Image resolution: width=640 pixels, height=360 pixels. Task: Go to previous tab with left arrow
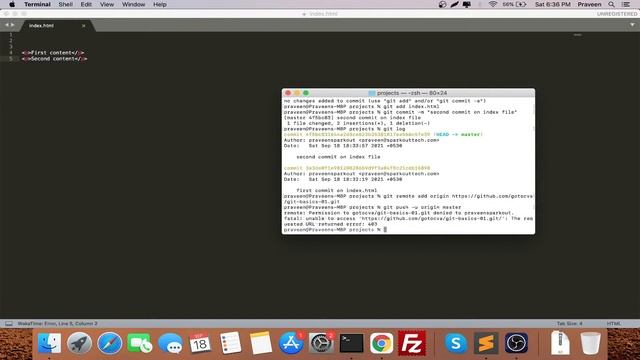point(7,25)
